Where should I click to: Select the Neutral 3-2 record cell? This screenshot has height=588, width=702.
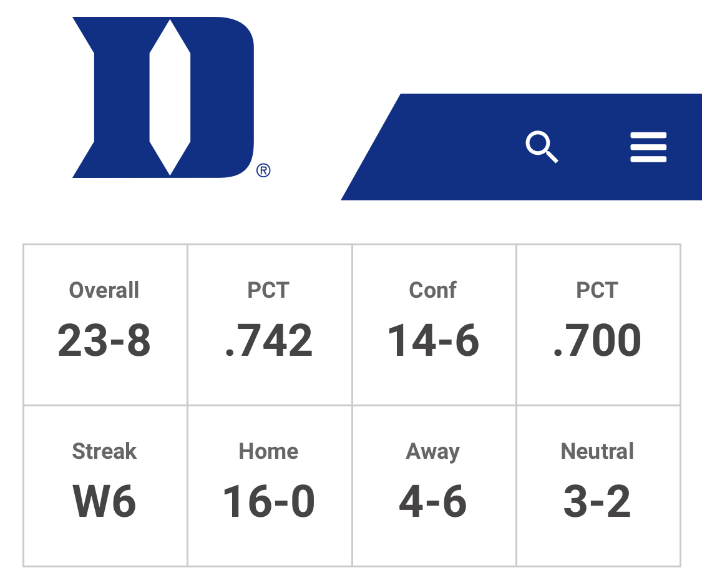598,486
